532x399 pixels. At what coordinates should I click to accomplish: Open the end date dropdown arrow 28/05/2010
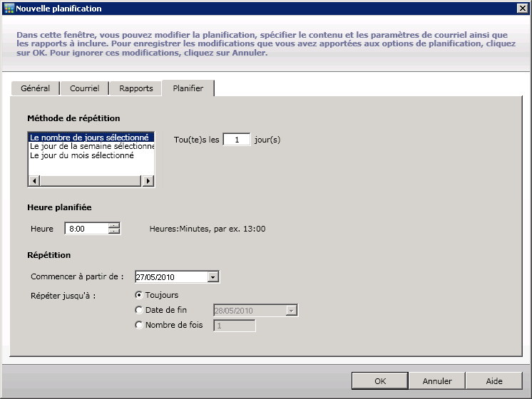pyautogui.click(x=291, y=311)
